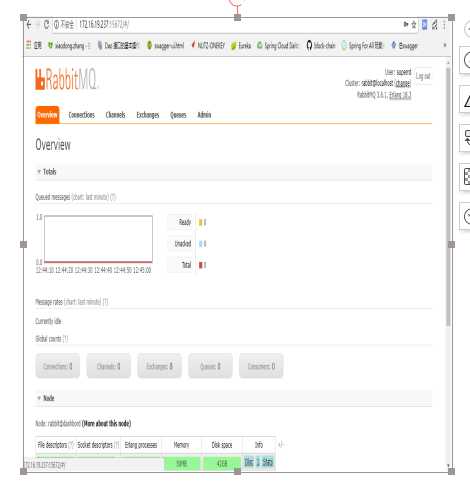This screenshot has width=470, height=487.
Task: Open the browser three-dot menu
Action: [x=444, y=25]
